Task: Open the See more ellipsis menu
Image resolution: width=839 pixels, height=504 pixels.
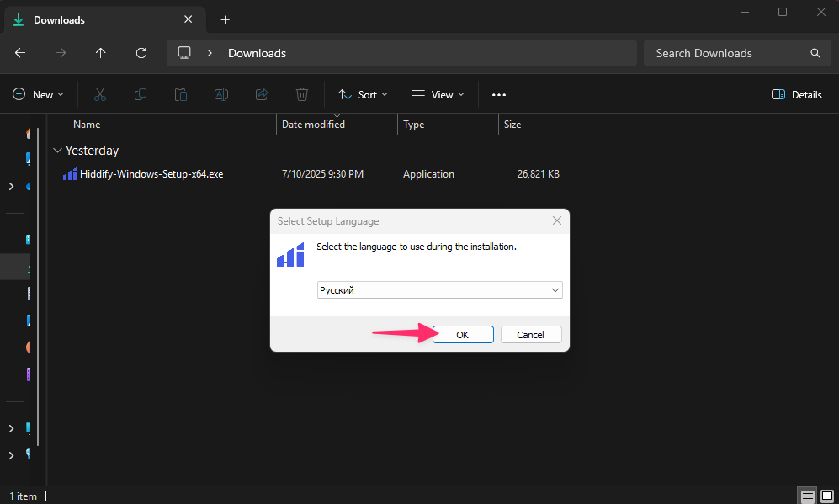Action: (x=499, y=95)
